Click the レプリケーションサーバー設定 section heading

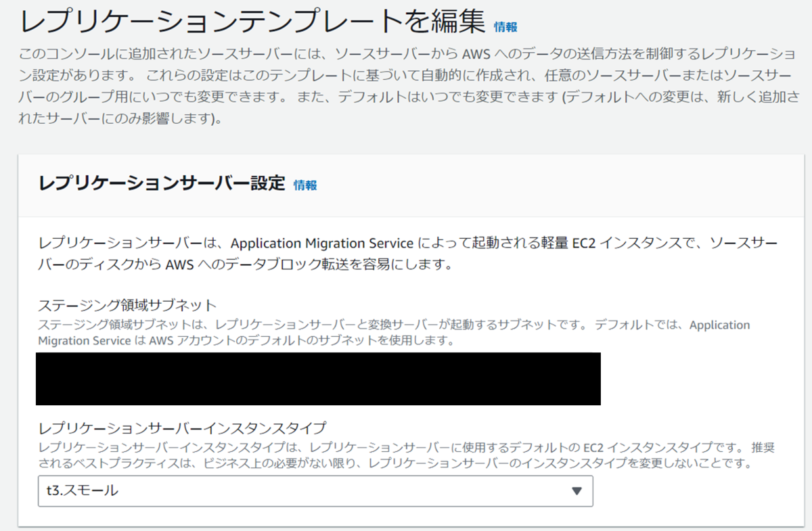tap(162, 184)
